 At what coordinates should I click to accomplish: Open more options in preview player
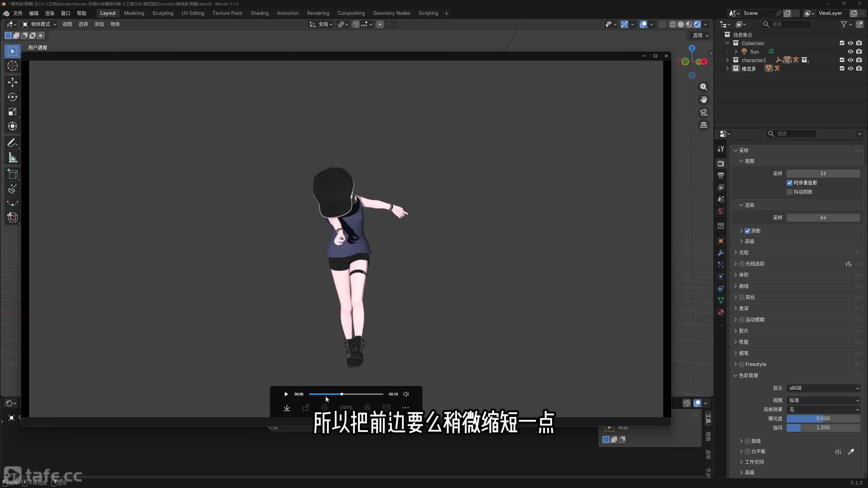click(406, 408)
